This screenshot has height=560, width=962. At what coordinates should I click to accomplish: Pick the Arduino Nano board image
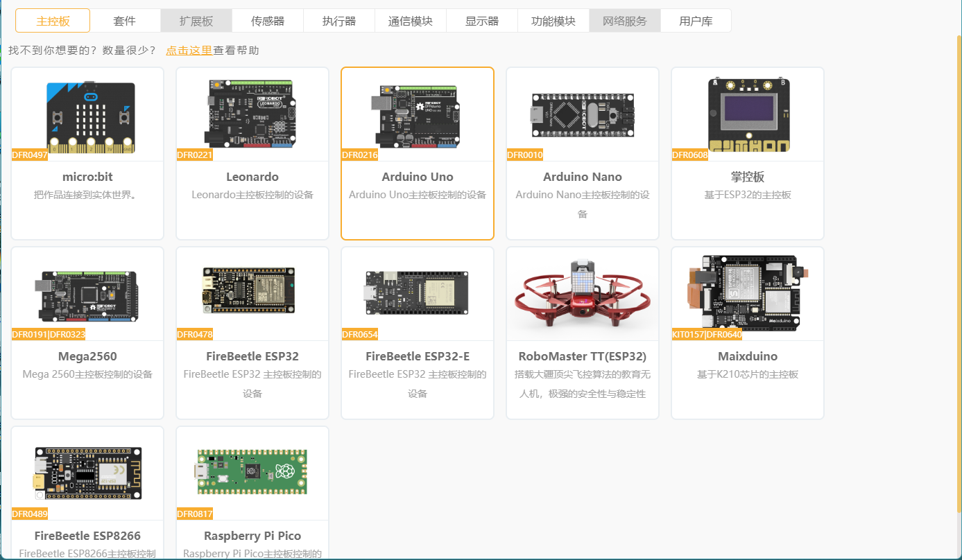pos(583,114)
